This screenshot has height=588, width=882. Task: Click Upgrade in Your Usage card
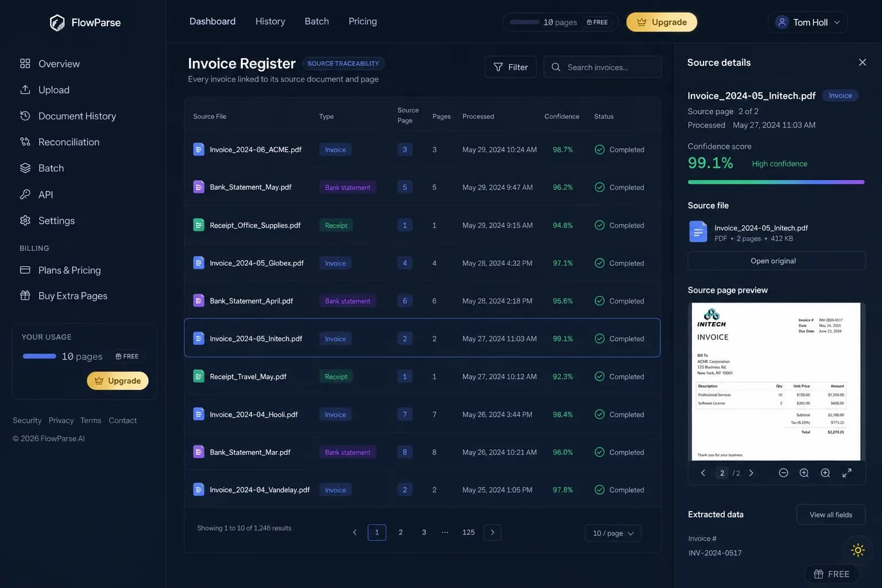118,381
